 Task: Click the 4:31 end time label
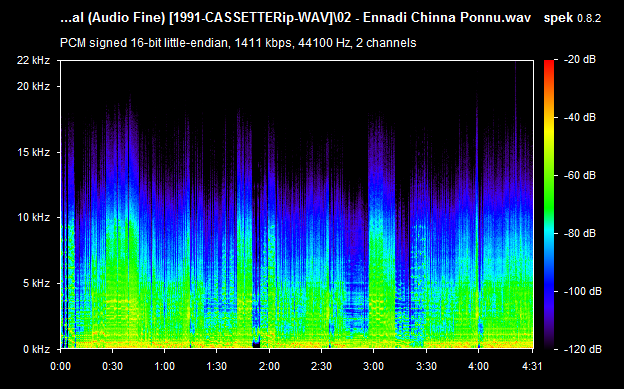pos(532,366)
